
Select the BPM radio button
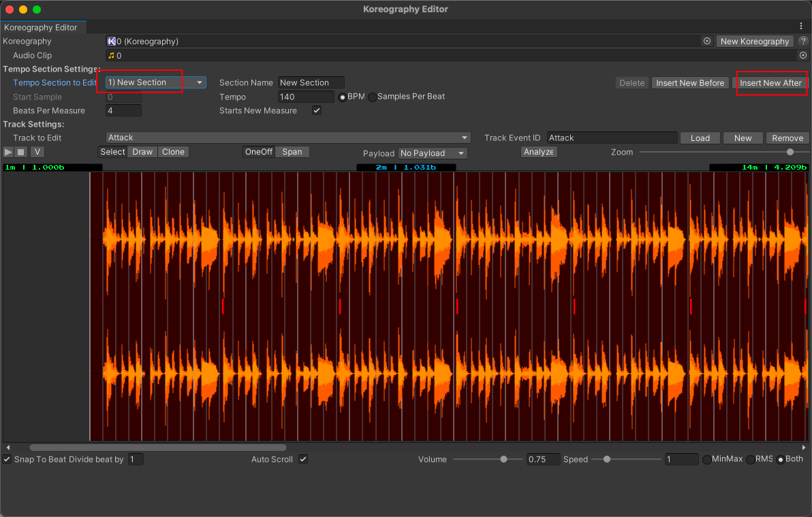coord(342,97)
